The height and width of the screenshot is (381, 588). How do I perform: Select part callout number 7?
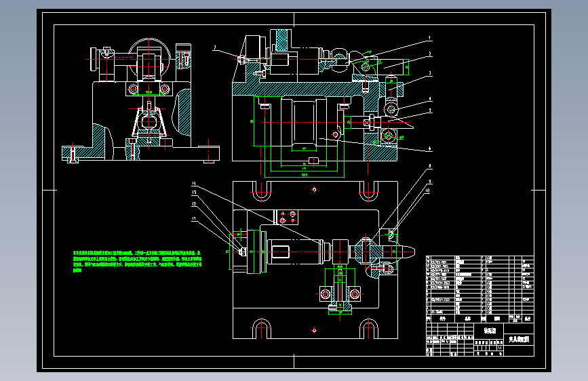[x=215, y=47]
